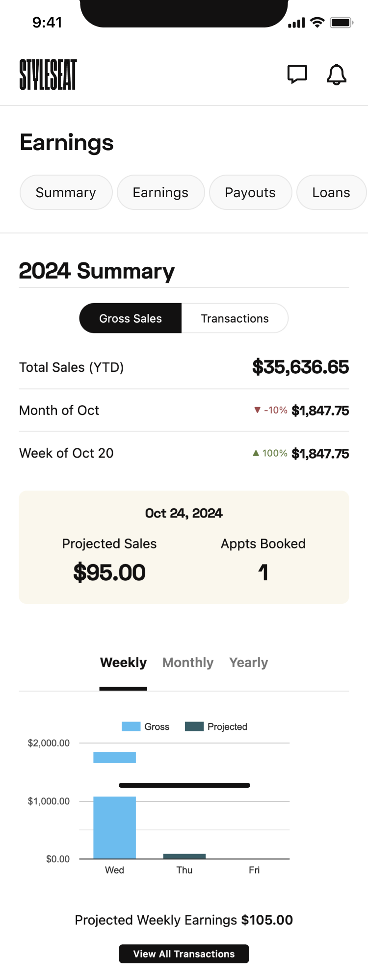Screen dimensions: 368x980
Task: Tap the battery status icon
Action: [x=341, y=23]
